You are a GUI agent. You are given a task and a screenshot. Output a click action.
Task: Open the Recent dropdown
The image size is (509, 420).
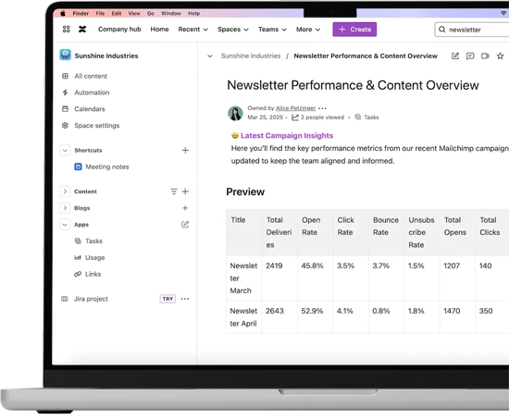[192, 30]
